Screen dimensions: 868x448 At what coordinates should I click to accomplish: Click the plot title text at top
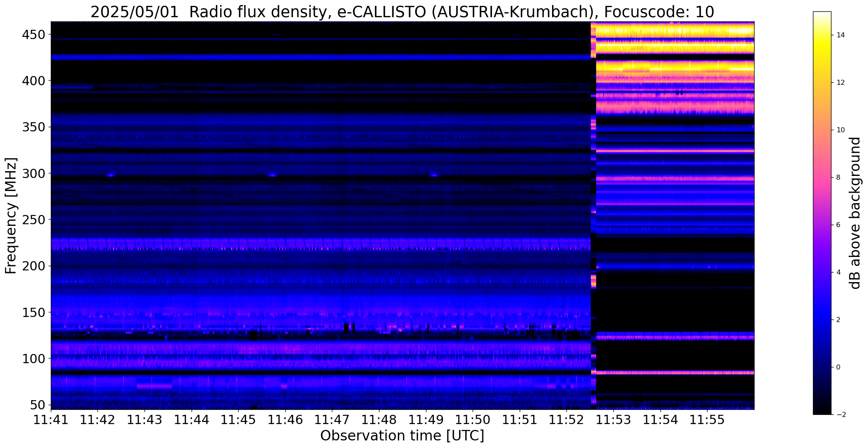402,12
